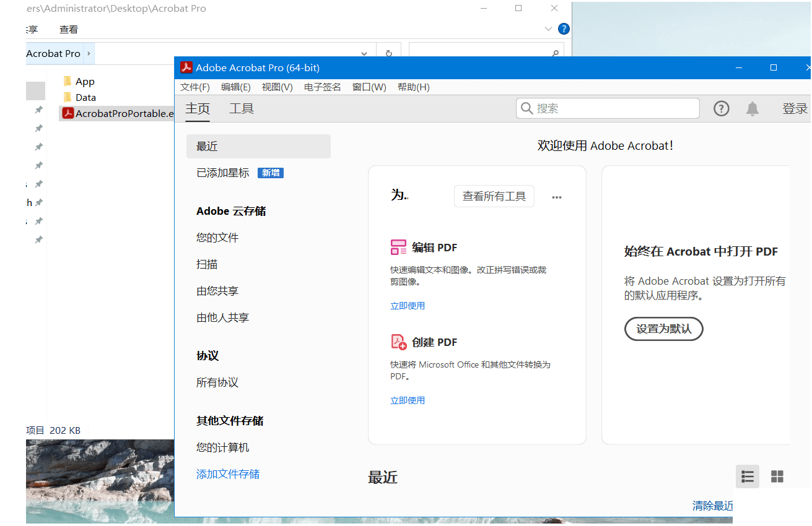Image resolution: width=812 pixels, height=526 pixels.
Task: Minimize the Adobe Acrobat Pro window
Action: 740,67
